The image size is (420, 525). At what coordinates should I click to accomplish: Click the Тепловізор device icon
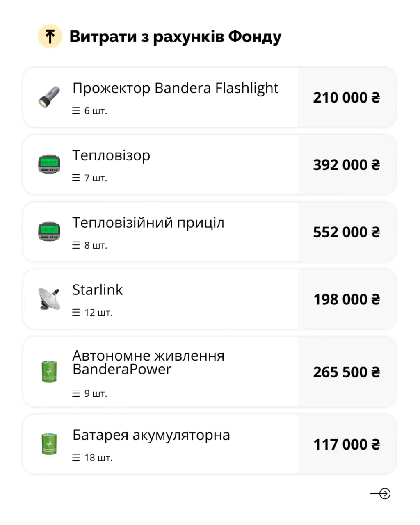49,164
